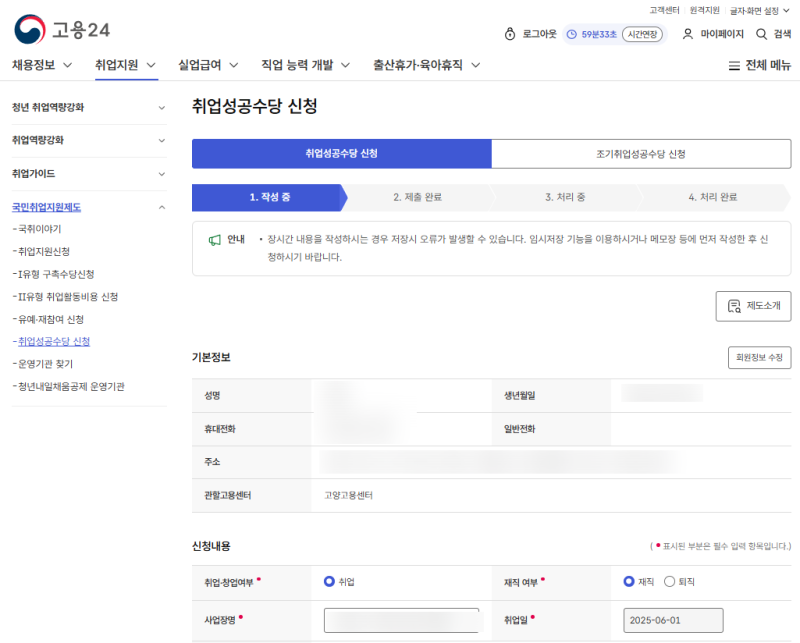Expand the 직업 능력 개발 menu chevron
Screen dimensions: 800x643
(345, 65)
